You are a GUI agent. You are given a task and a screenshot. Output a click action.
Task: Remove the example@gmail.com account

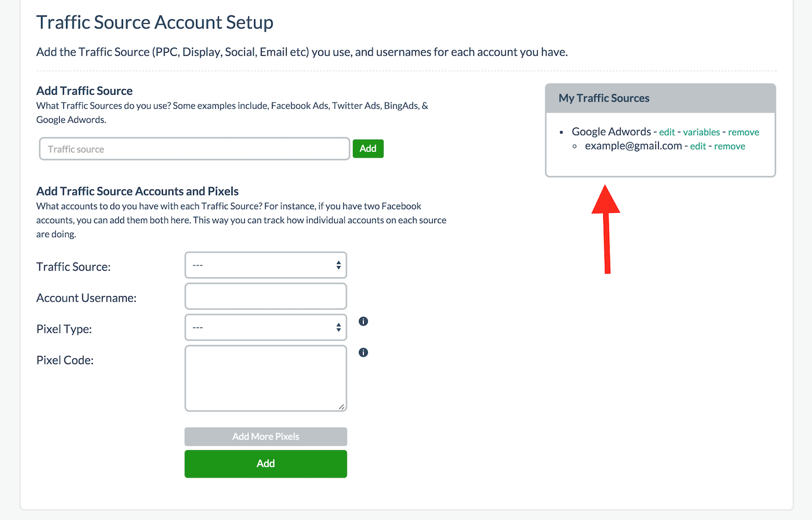[730, 146]
